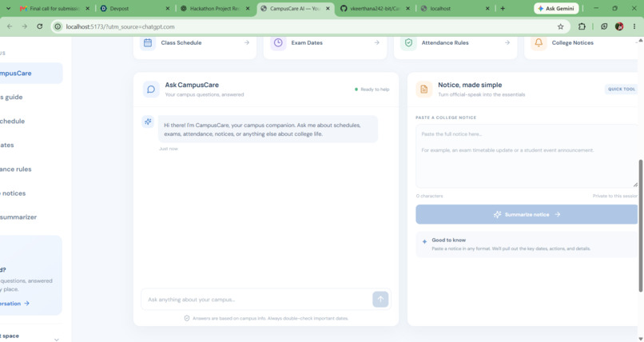Image resolution: width=644 pixels, height=342 pixels.
Task: Switch to the Hackathon Project tab
Action: (216, 8)
